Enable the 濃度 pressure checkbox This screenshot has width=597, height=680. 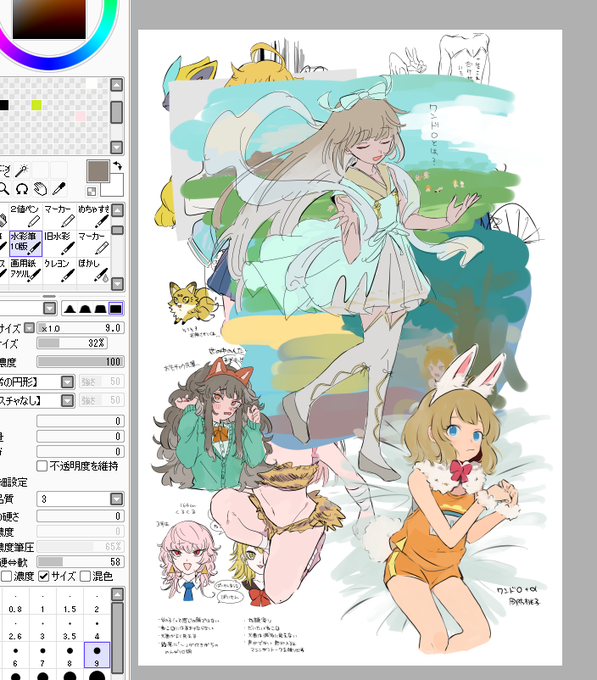(x=7, y=576)
